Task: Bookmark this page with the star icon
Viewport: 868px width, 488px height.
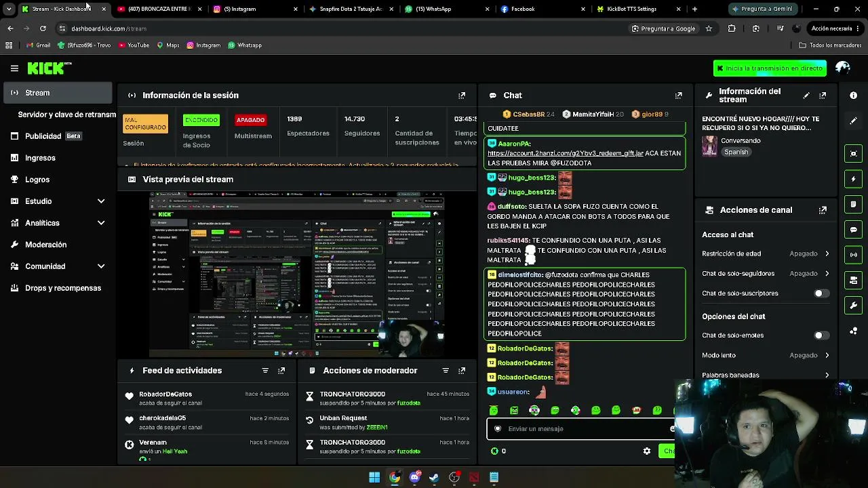Action: click(x=709, y=28)
